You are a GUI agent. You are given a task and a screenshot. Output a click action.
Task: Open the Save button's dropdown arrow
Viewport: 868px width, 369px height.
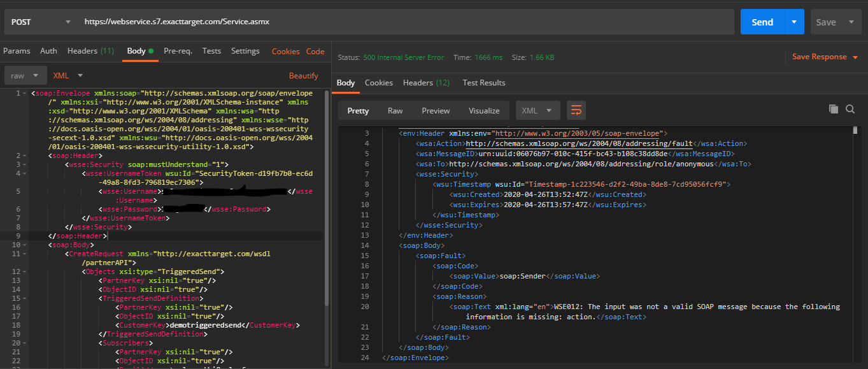tap(852, 22)
